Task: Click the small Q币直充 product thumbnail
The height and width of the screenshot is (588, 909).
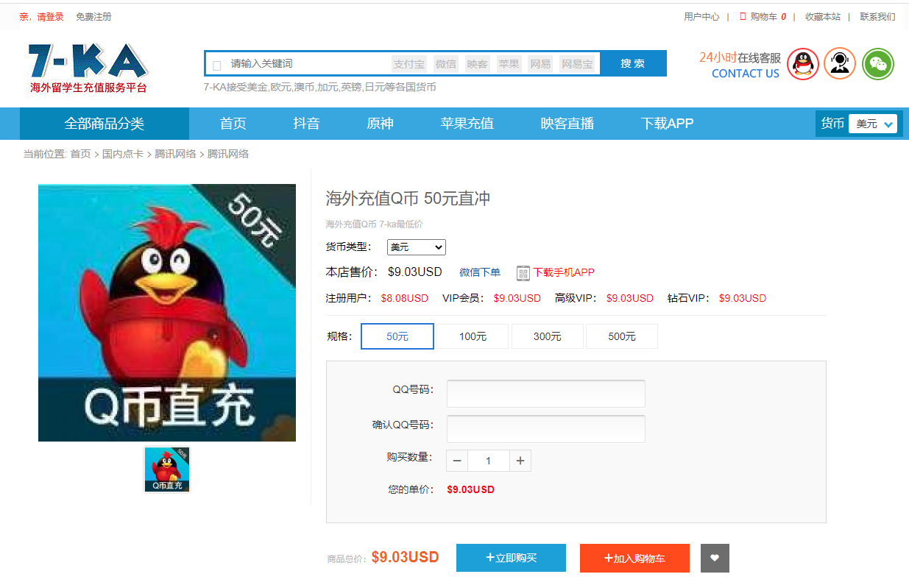Action: [167, 470]
